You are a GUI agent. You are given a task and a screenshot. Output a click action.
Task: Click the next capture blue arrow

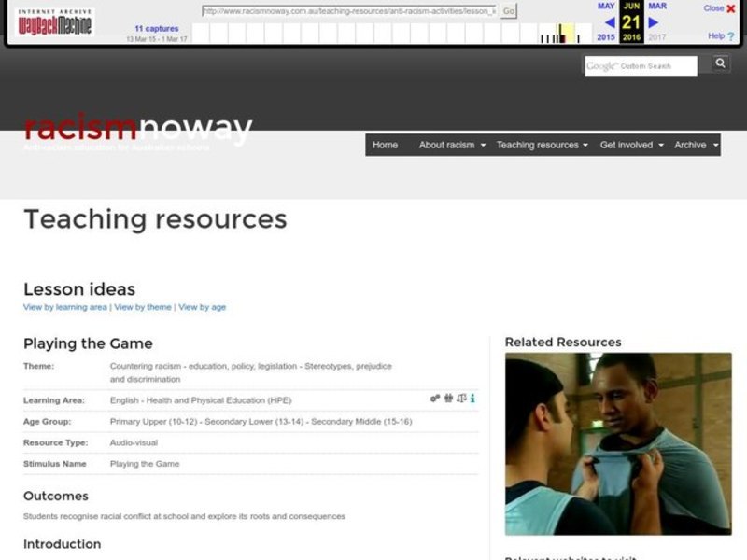[654, 22]
